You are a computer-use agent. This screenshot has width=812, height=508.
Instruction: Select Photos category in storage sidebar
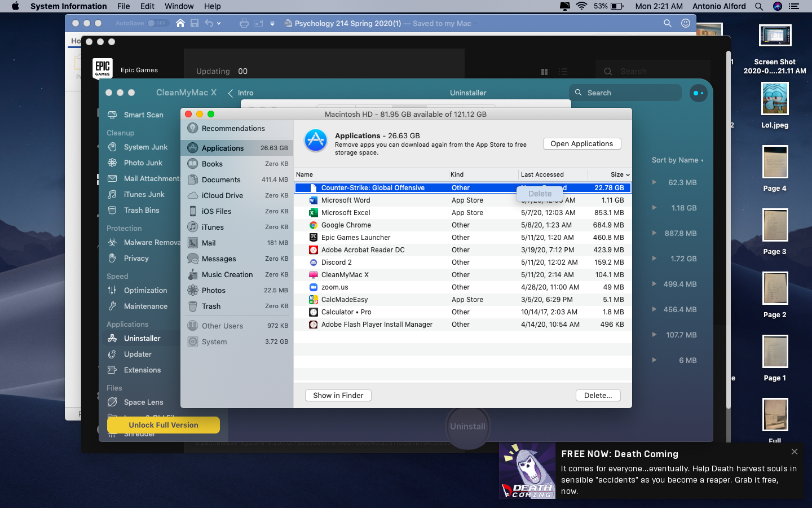coord(237,290)
